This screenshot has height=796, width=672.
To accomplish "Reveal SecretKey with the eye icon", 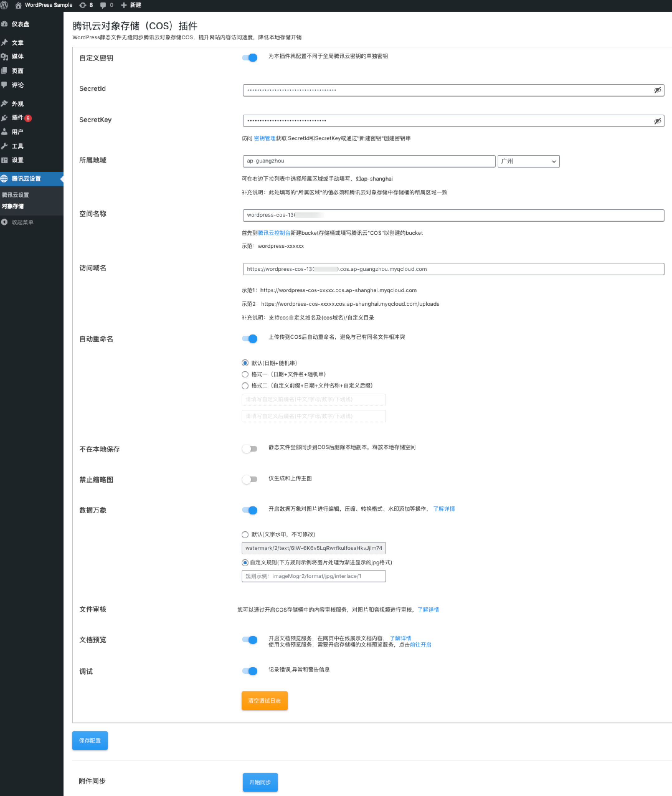I will (x=657, y=121).
